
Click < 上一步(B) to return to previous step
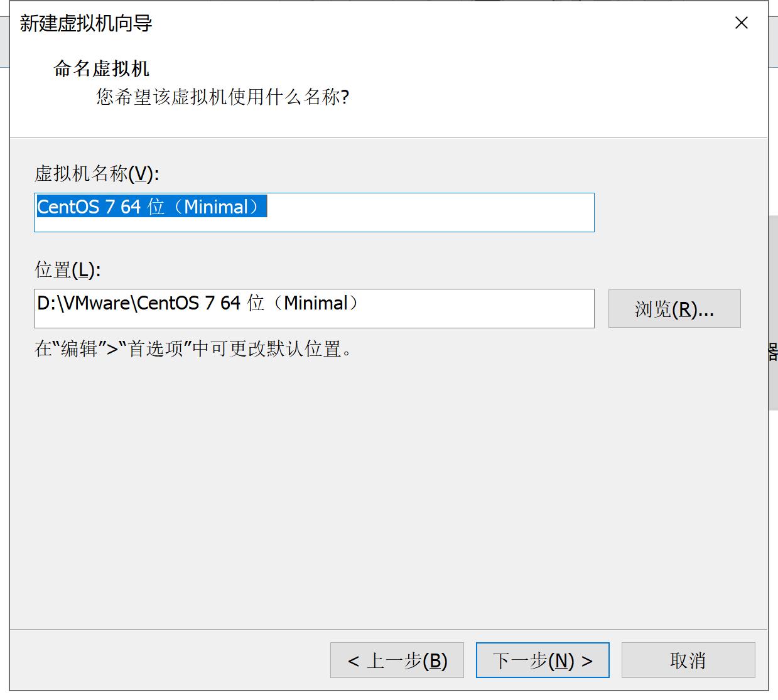396,660
